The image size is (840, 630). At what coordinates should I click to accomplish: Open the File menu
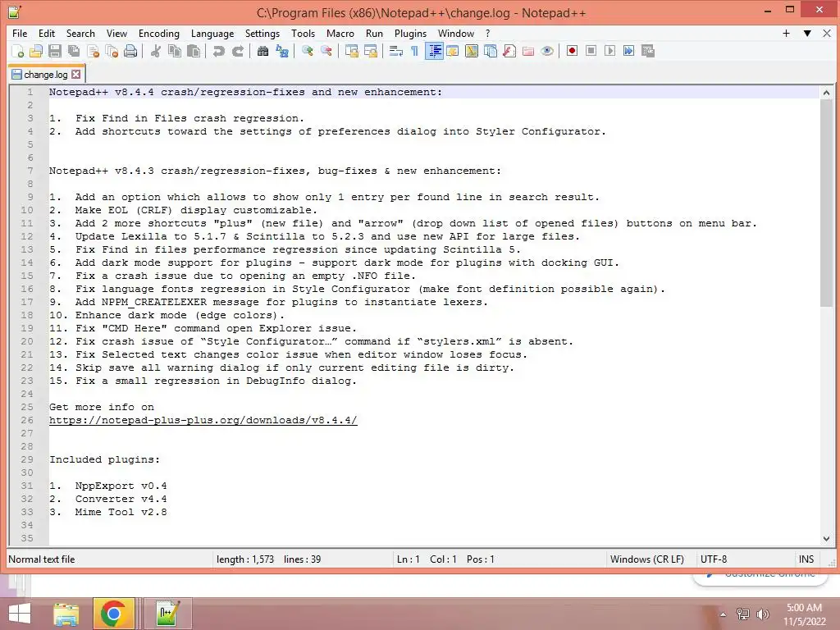(20, 33)
